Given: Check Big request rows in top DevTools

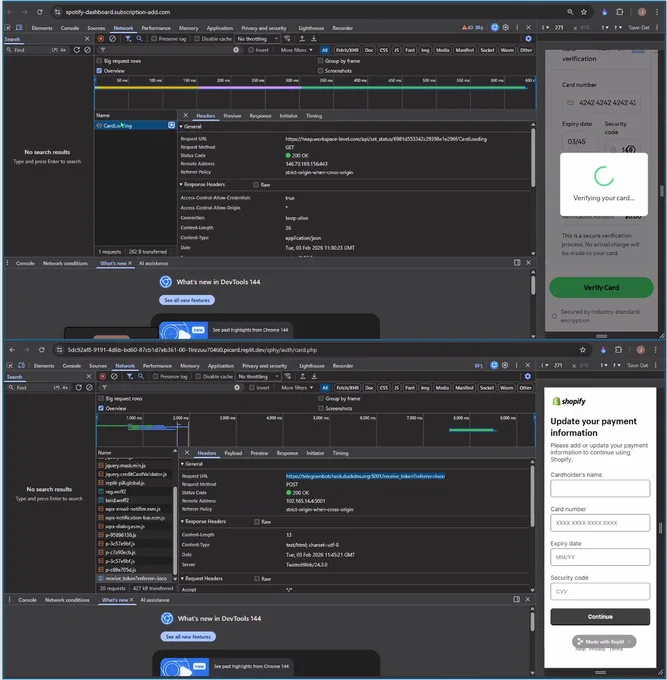Looking at the screenshot, I should tap(99, 61).
